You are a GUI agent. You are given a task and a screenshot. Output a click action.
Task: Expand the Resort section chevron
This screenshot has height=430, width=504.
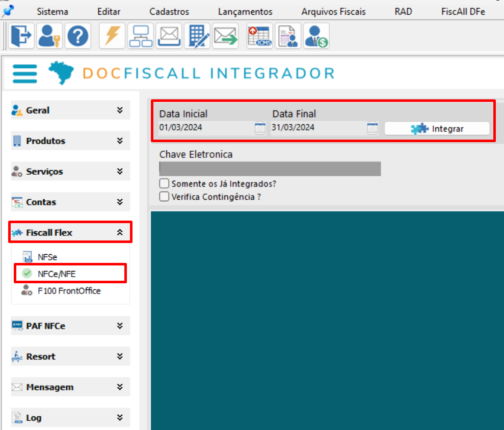click(x=120, y=357)
